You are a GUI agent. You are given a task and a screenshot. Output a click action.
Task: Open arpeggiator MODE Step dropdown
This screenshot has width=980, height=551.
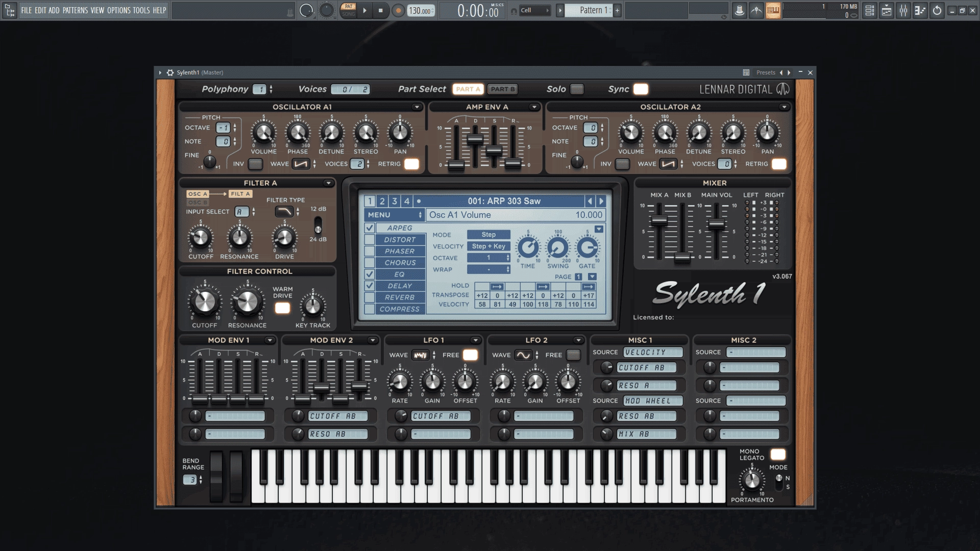[x=488, y=235]
